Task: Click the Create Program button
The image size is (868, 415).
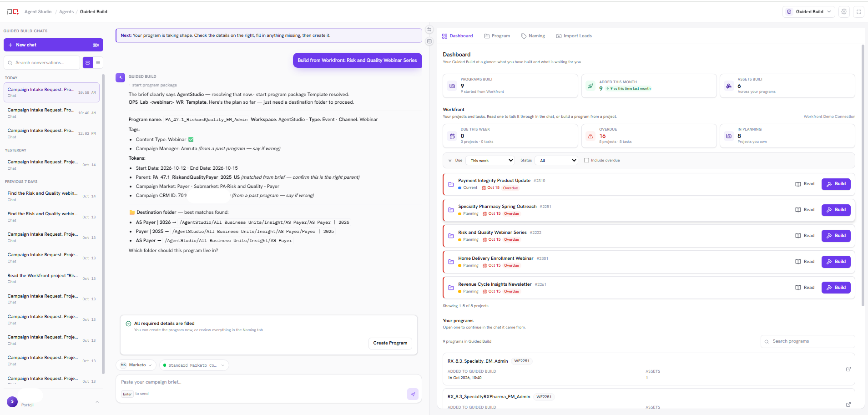Action: (390, 343)
